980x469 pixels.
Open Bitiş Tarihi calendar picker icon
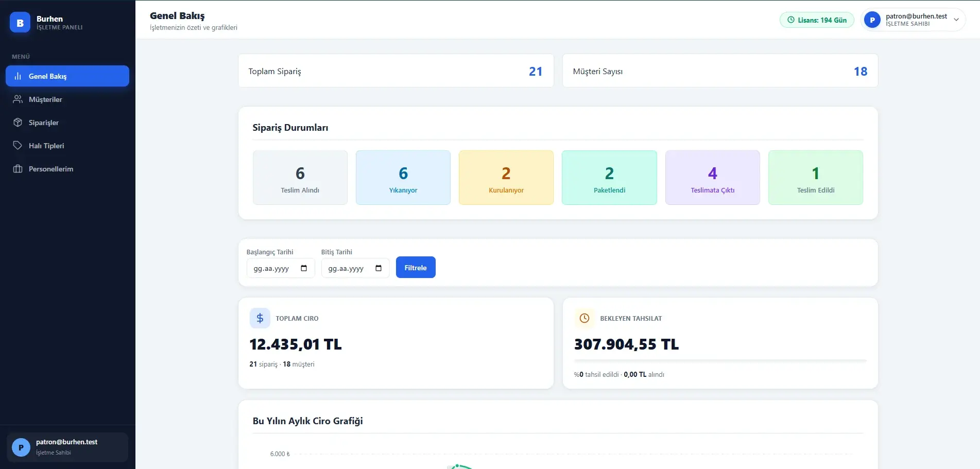tap(379, 268)
